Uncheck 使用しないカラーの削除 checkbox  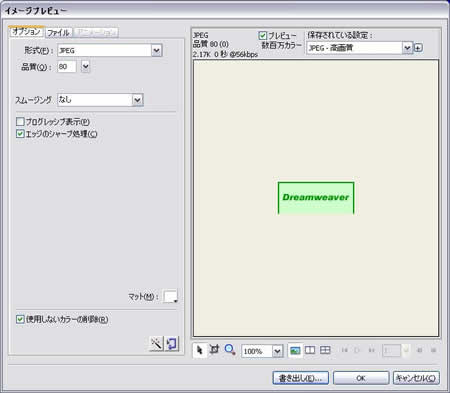tap(20, 319)
